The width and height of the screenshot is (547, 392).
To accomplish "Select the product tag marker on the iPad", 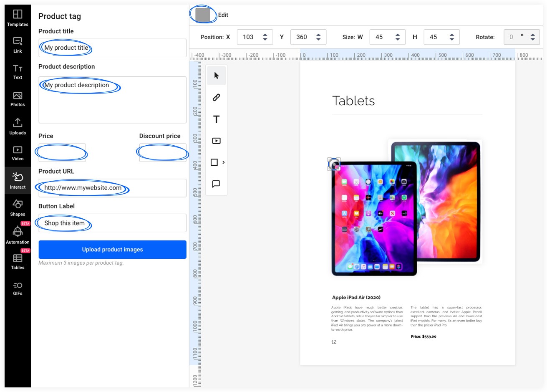I will pyautogui.click(x=334, y=164).
